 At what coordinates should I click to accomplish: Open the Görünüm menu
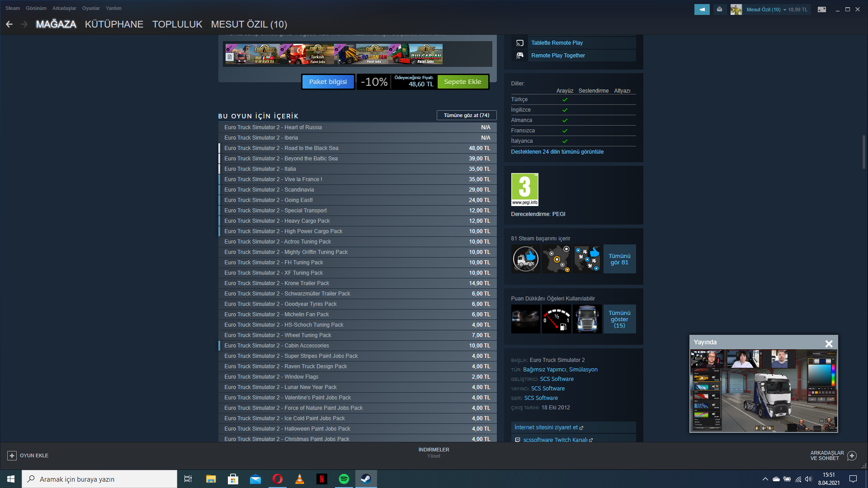[36, 8]
